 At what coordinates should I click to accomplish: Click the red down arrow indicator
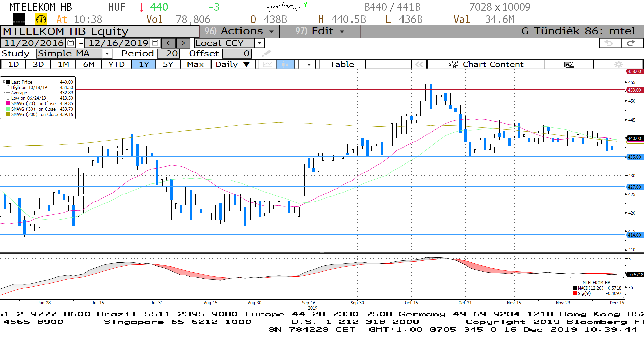coord(141,7)
